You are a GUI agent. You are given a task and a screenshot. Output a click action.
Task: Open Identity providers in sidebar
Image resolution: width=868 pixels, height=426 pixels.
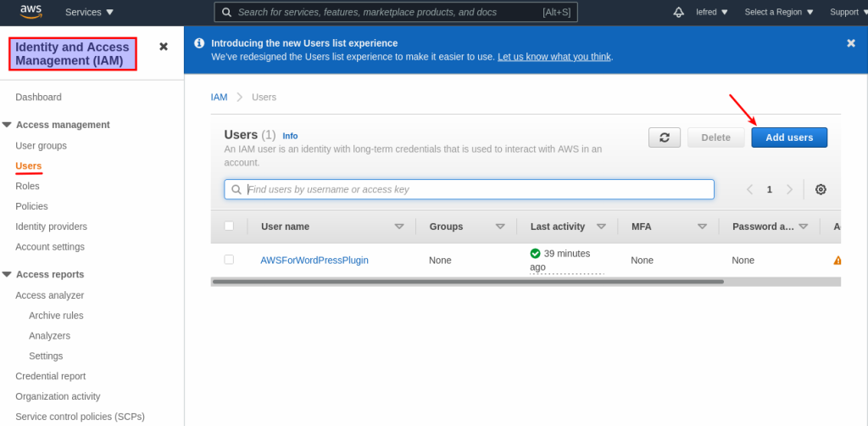51,227
